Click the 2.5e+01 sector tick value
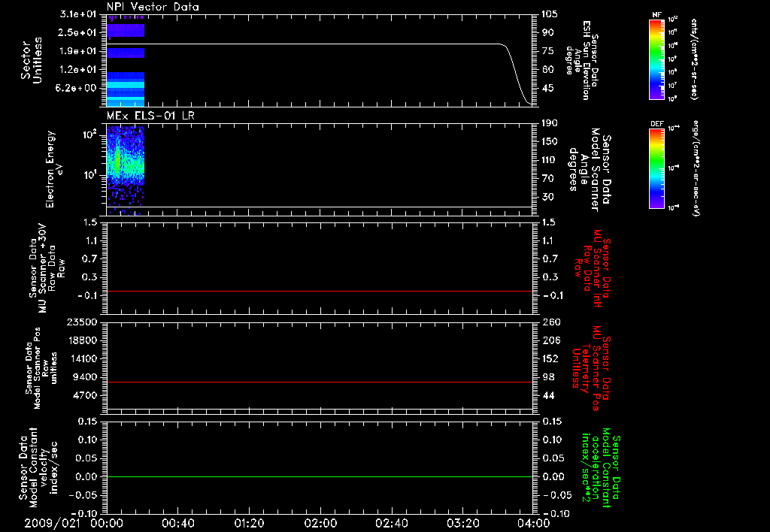Image resolution: width=770 pixels, height=532 pixels. pos(77,32)
